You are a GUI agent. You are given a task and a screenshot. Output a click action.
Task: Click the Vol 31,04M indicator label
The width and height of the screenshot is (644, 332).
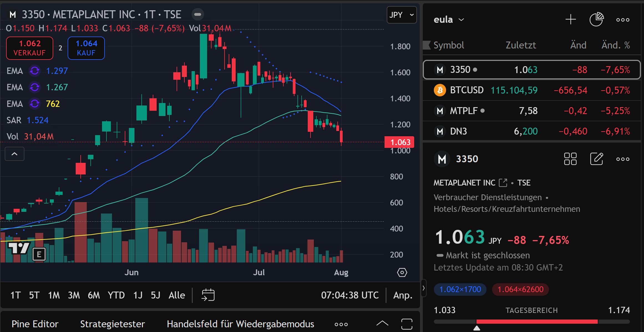click(30, 137)
